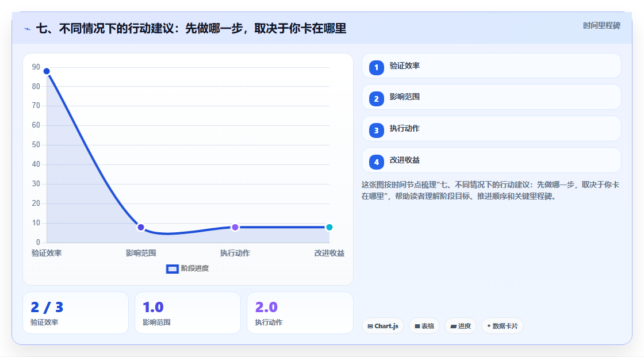This screenshot has height=357, width=644.
Task: Click the number 4 badge for 改进收益
Action: pyautogui.click(x=376, y=162)
